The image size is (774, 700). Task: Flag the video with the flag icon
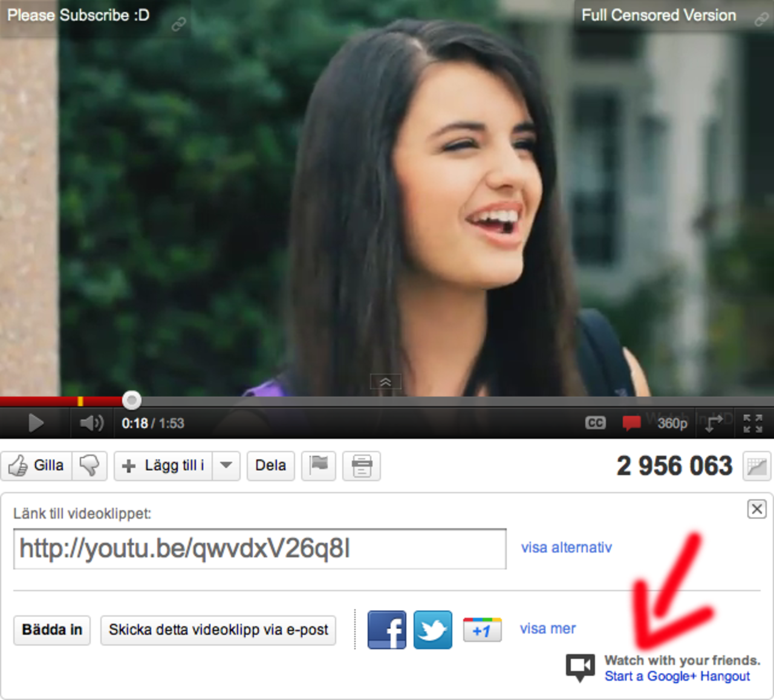pyautogui.click(x=319, y=465)
